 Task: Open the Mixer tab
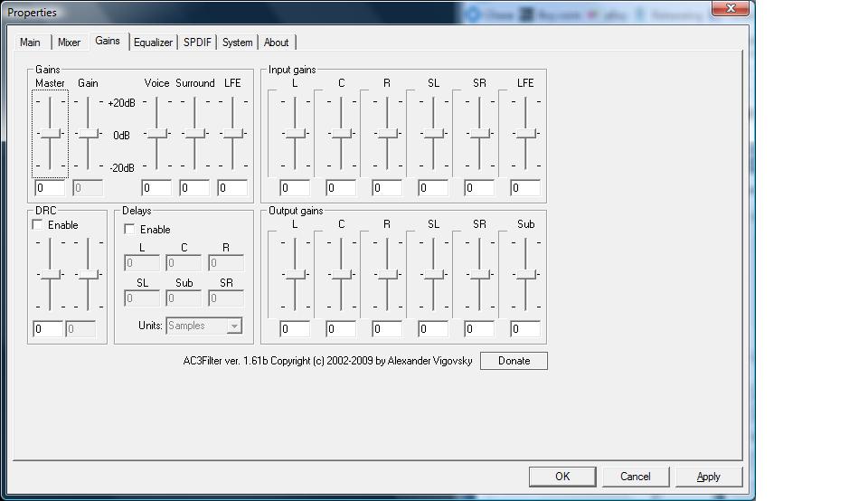69,43
